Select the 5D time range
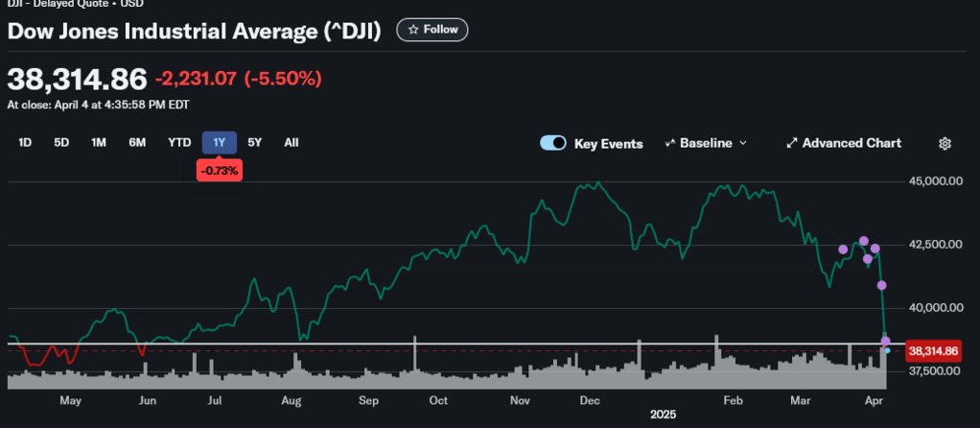The image size is (980, 428). [61, 143]
